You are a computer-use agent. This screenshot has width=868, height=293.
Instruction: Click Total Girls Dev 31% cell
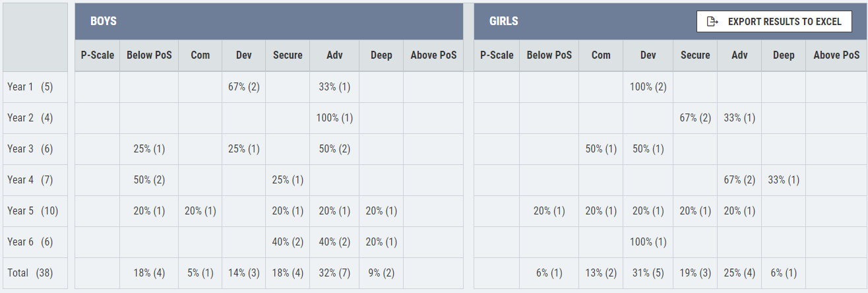pos(648,273)
